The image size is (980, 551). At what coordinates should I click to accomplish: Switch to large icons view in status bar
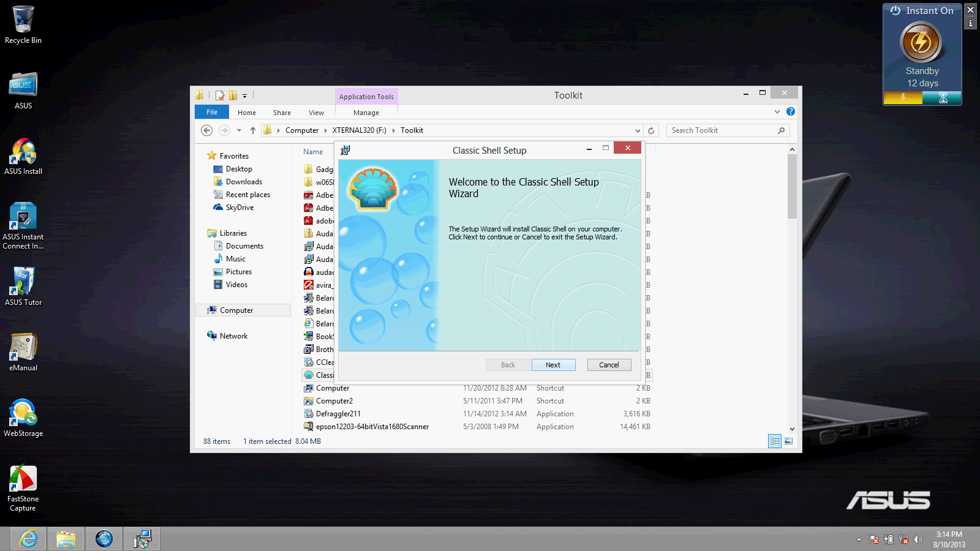(x=788, y=441)
